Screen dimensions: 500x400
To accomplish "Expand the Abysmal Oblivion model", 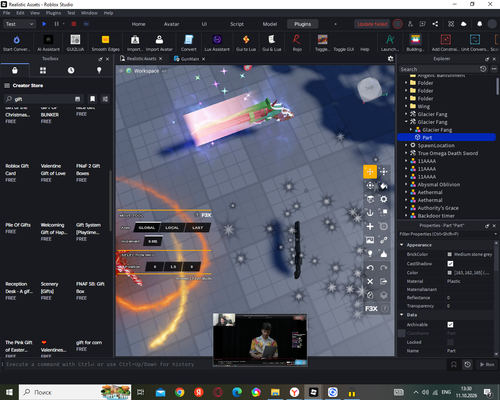I will pos(406,184).
